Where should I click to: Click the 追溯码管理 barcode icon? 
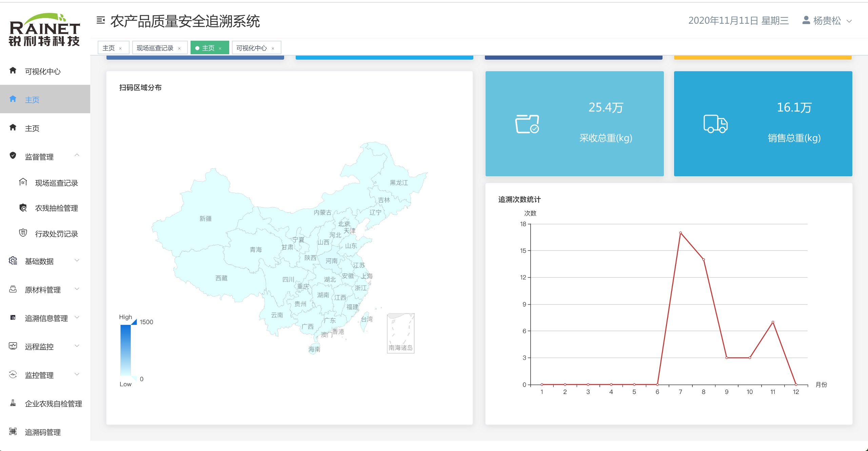13,431
